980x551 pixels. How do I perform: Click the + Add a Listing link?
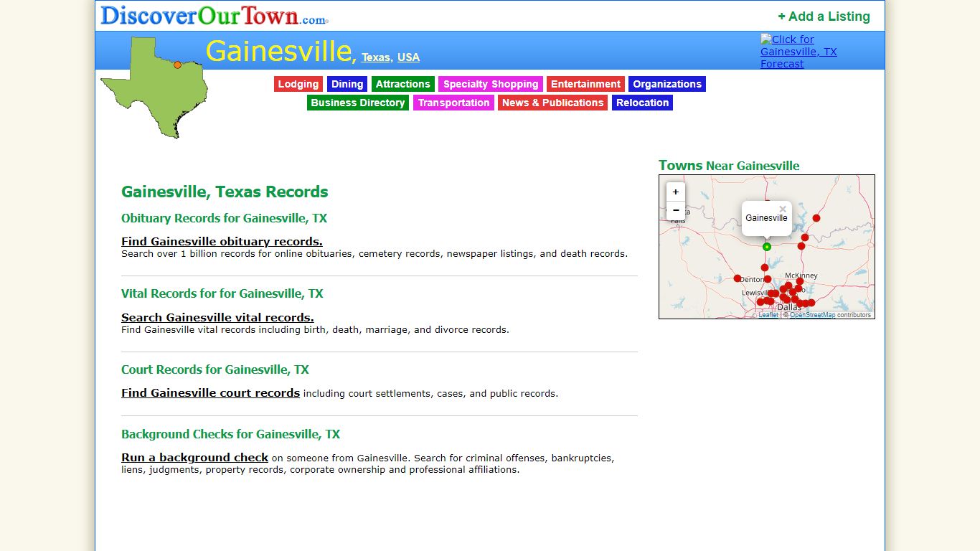click(824, 17)
